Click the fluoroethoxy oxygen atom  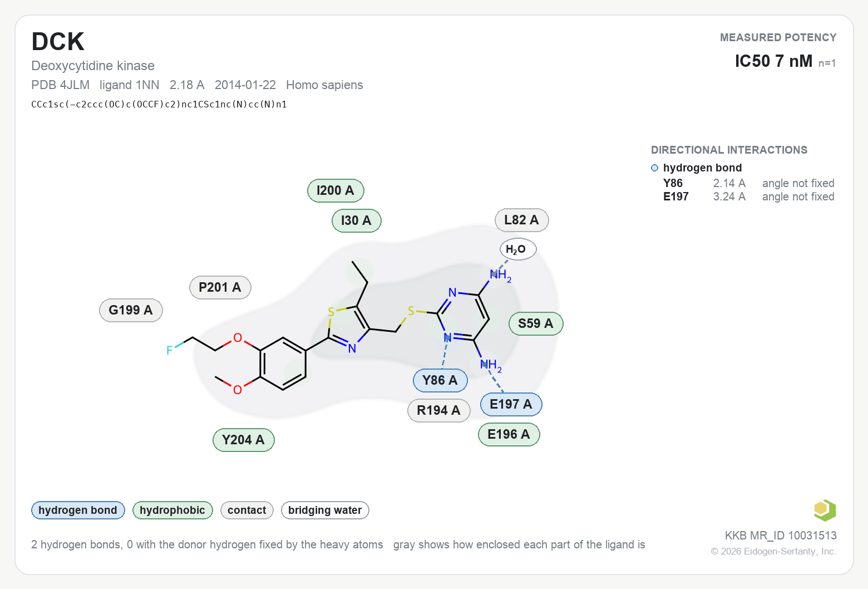[x=238, y=338]
